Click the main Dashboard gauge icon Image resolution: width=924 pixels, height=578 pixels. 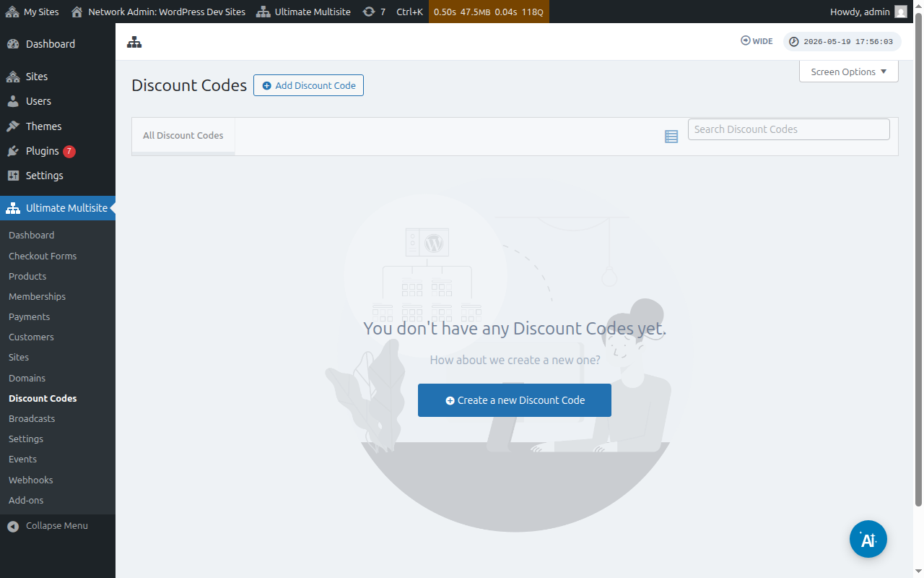pos(13,44)
